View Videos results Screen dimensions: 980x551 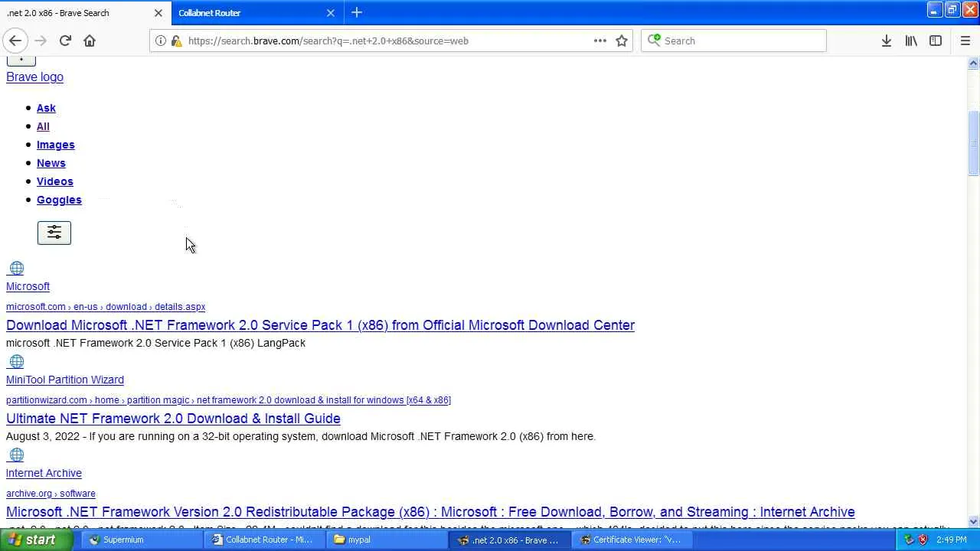(55, 181)
